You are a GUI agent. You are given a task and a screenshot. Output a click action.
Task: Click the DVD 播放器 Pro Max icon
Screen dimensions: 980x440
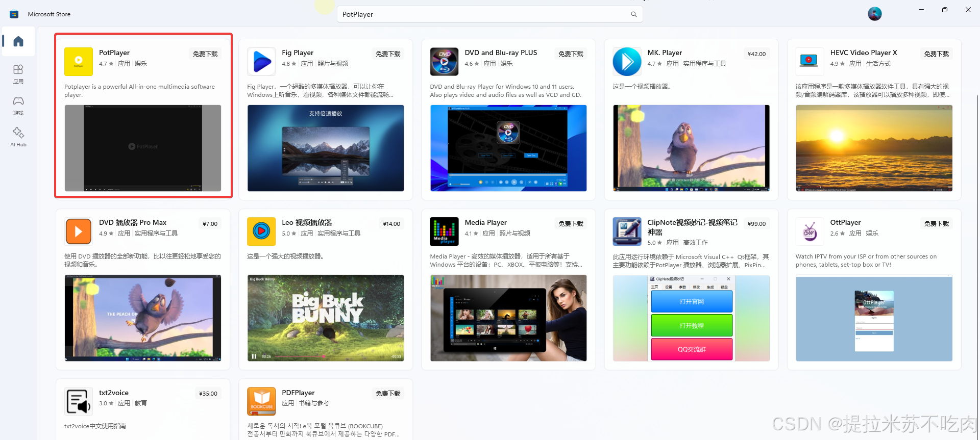(79, 231)
